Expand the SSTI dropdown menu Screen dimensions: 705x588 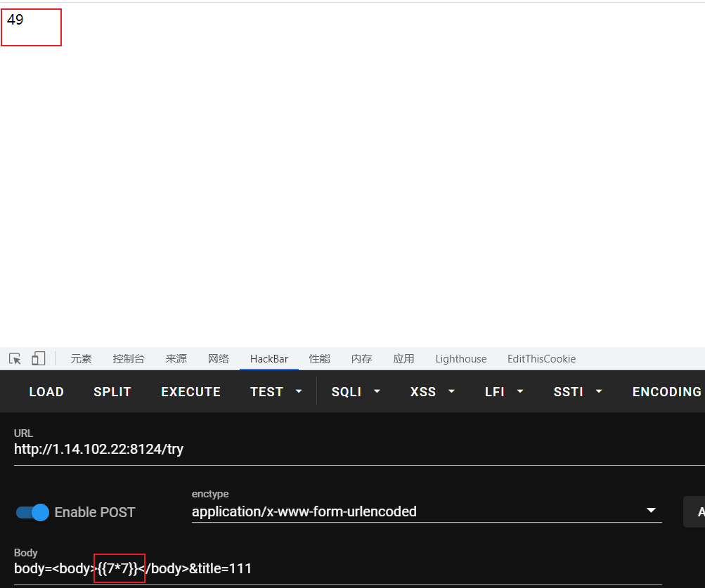578,392
